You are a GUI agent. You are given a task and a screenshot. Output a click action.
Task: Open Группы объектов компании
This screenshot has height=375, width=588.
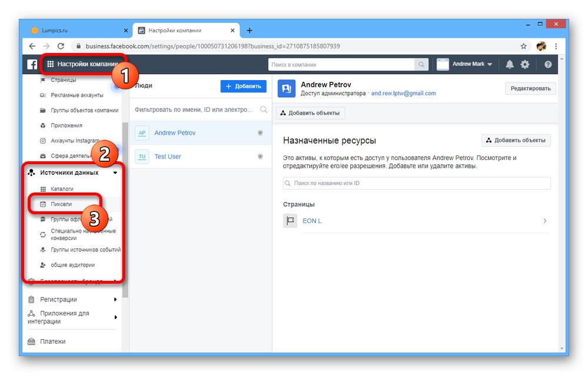(x=84, y=110)
